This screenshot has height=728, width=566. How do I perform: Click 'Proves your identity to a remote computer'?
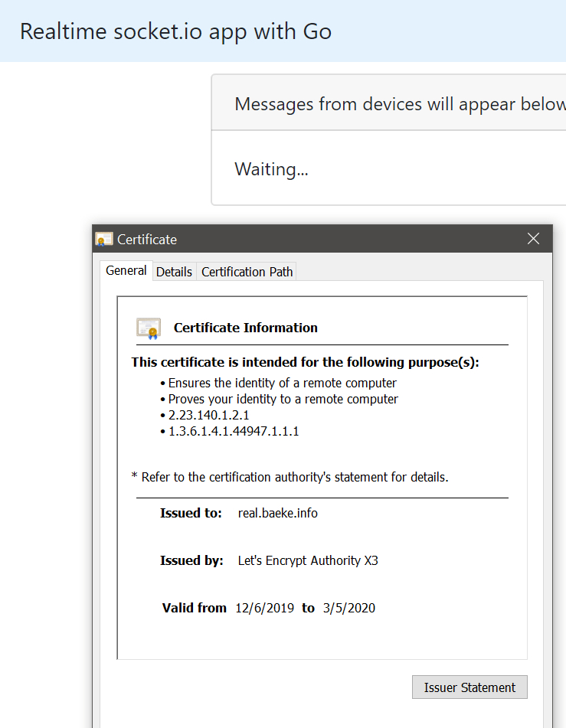coord(283,399)
